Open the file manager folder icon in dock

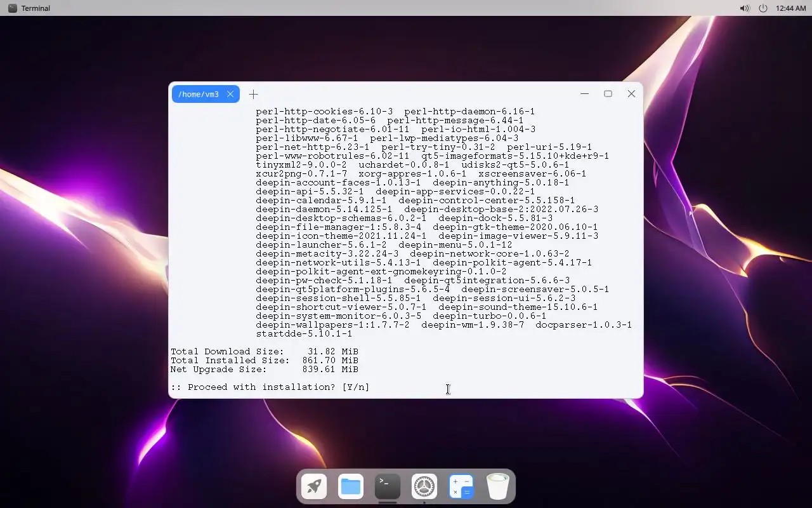click(351, 487)
